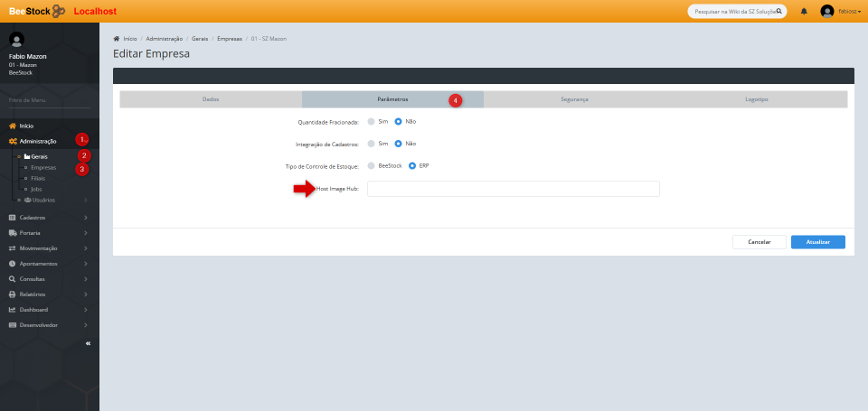Open the Logotipo tab
This screenshot has height=411, width=868.
point(757,99)
